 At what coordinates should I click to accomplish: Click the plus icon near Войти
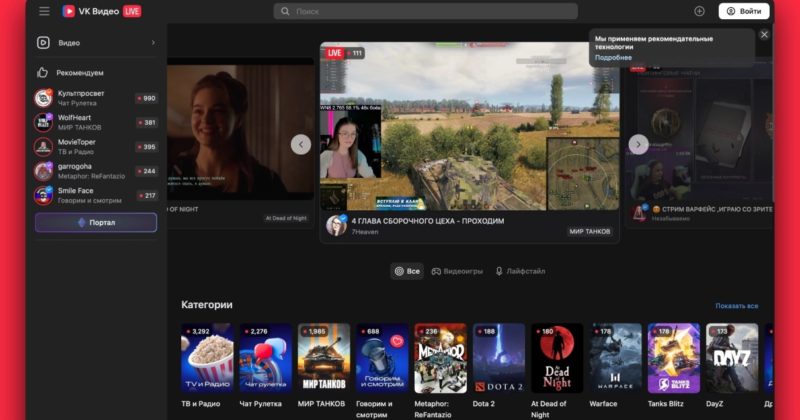tap(699, 11)
